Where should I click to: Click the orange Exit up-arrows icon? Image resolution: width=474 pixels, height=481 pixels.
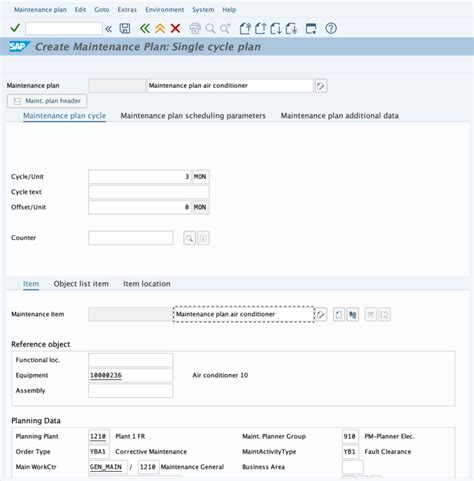160,28
